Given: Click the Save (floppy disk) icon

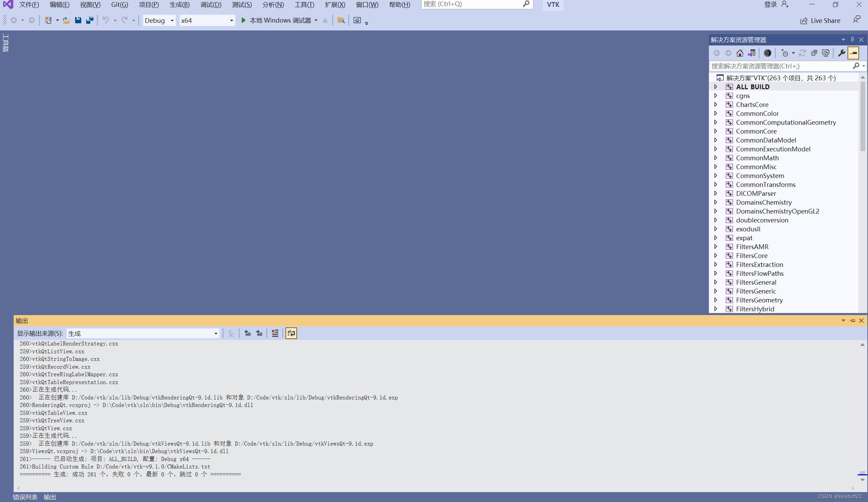Looking at the screenshot, I should tap(78, 21).
